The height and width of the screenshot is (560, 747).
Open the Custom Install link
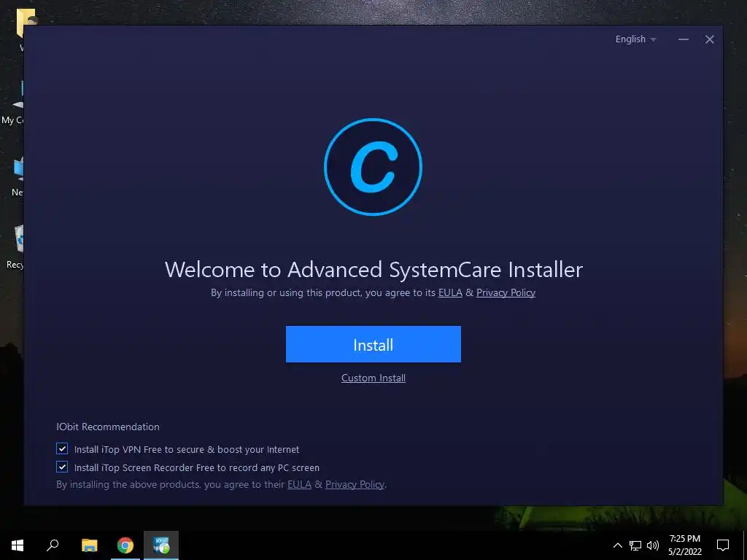373,378
